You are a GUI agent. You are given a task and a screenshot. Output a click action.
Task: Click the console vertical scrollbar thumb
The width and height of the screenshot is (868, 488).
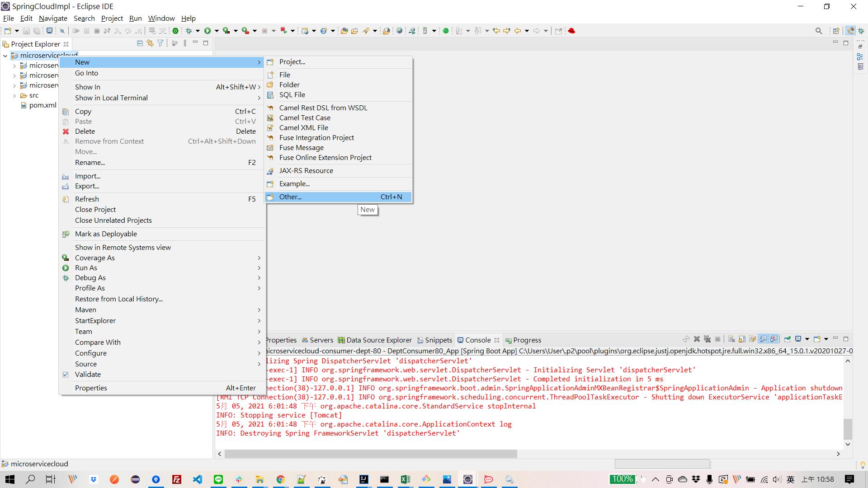(848, 429)
